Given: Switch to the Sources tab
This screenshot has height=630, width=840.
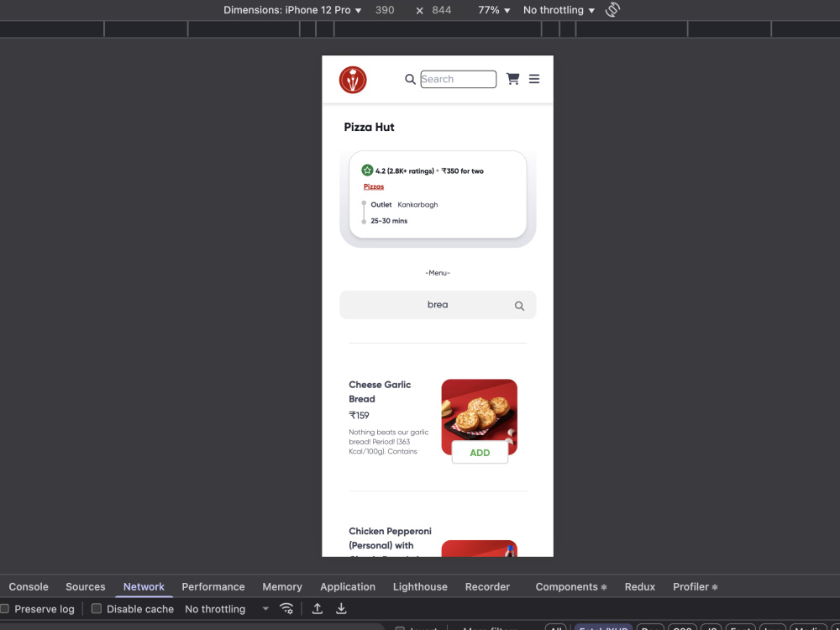Looking at the screenshot, I should [85, 586].
